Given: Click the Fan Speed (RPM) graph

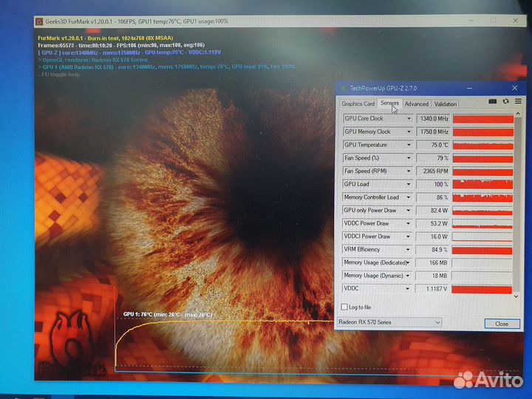Looking at the screenshot, I should click(482, 171).
